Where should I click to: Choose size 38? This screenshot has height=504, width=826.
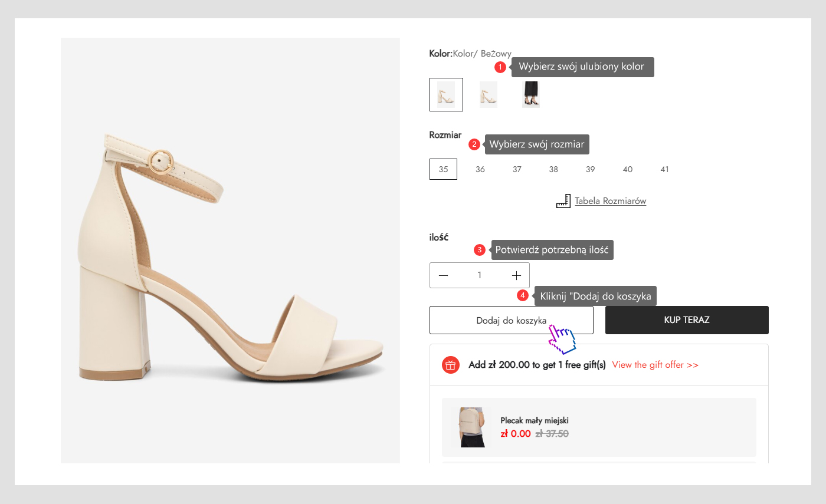(553, 169)
